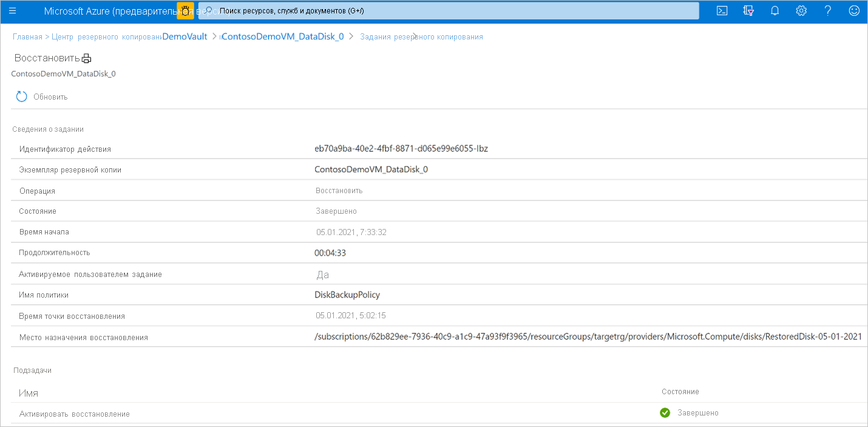The width and height of the screenshot is (868, 427).
Task: Open Задания резервного копирования breadcrumb
Action: pos(421,37)
